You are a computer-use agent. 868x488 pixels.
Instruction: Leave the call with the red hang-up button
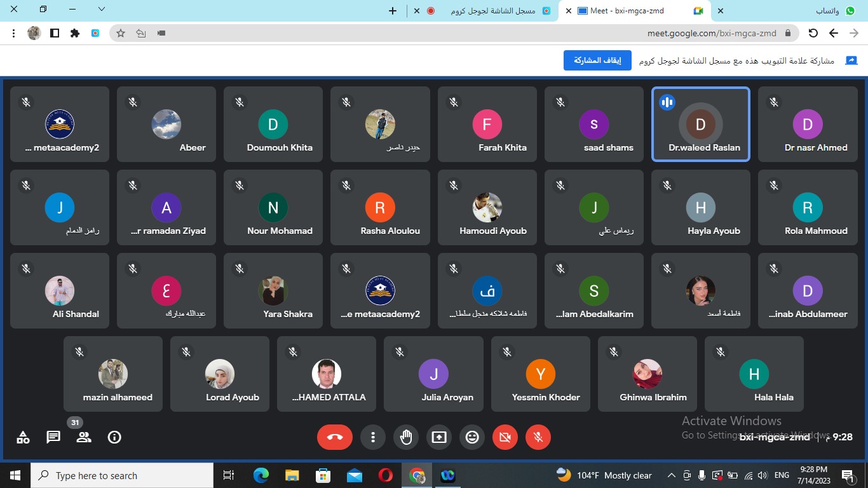[334, 437]
